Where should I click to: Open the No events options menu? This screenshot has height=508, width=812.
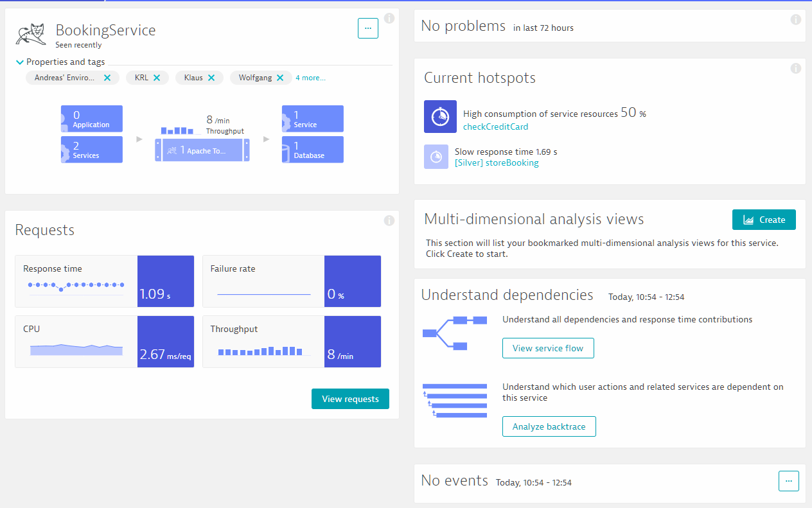[x=789, y=481]
